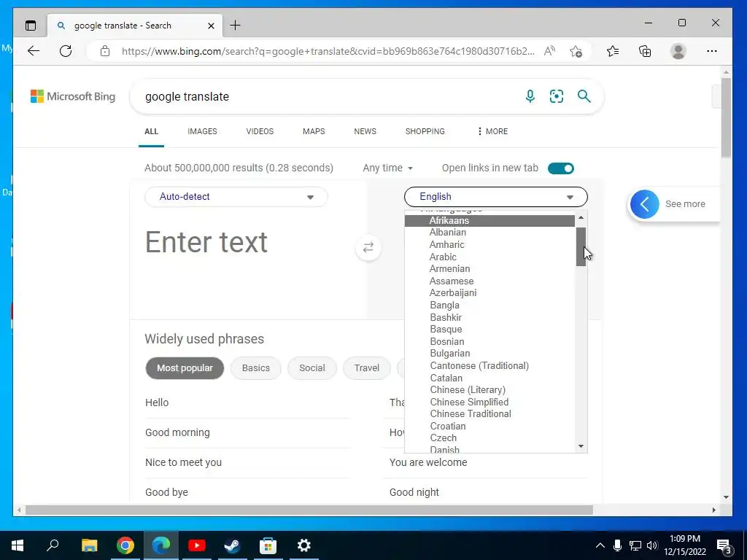The height and width of the screenshot is (560, 747).
Task: Switch to the IMAGES search tab
Action: click(202, 131)
